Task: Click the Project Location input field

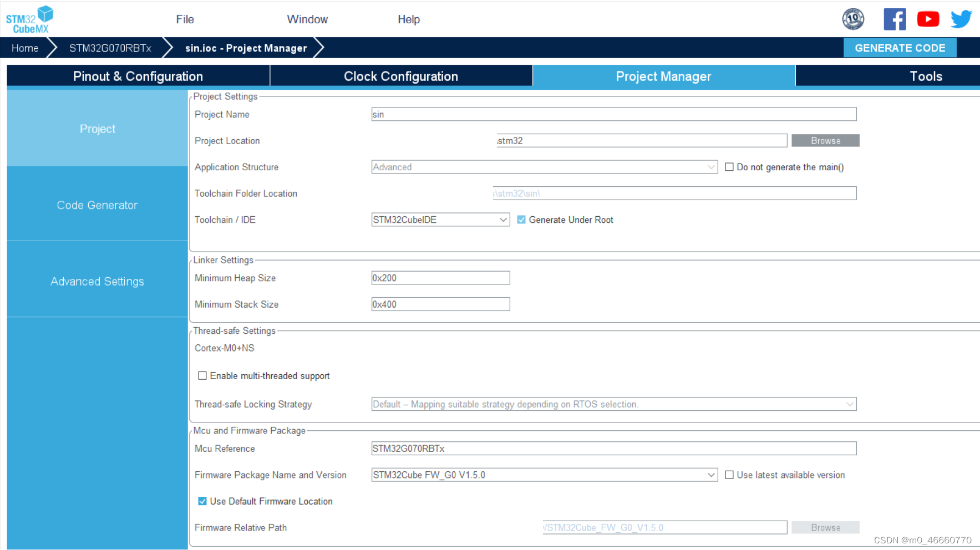Action: (x=642, y=141)
